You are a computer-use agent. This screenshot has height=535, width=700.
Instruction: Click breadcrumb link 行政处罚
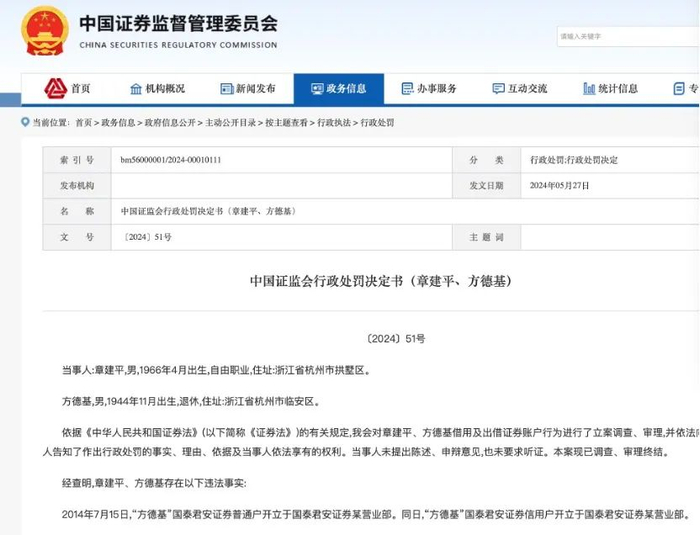(x=377, y=122)
